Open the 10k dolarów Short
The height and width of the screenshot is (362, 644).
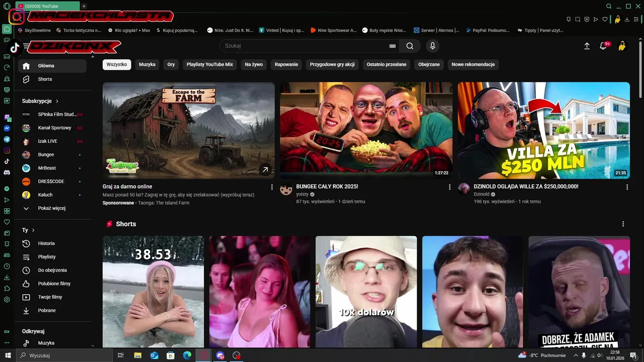pos(366,292)
